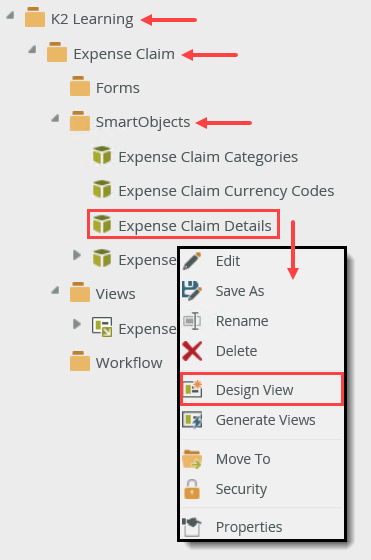Select Expense Claim Details text
Screen dimensions: 371x560
pyautogui.click(x=195, y=226)
